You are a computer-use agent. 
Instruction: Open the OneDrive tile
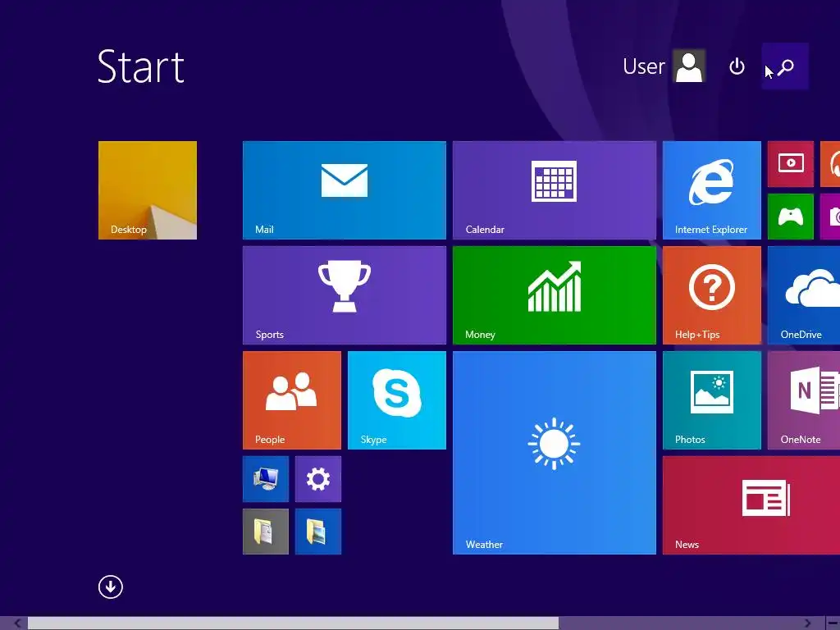[x=804, y=295]
